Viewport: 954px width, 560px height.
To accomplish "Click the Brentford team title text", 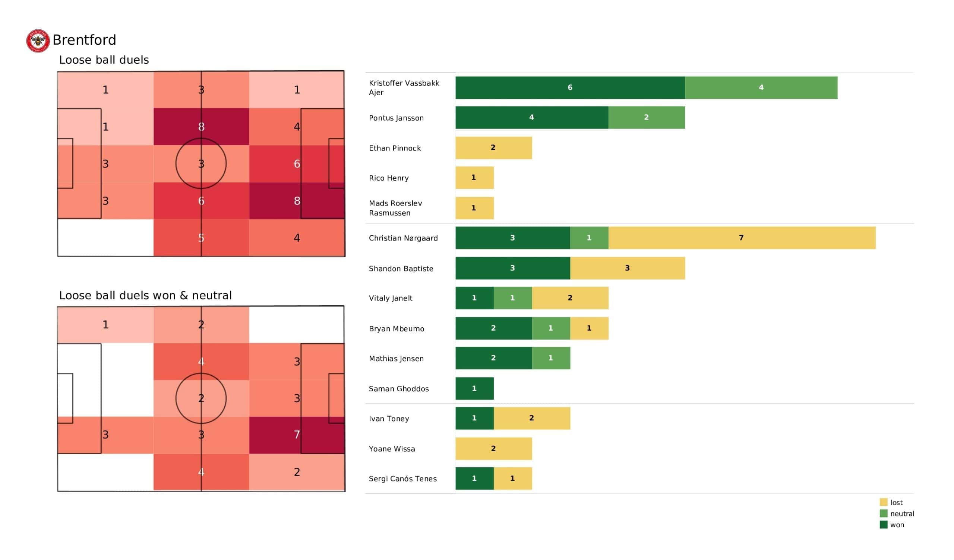I will click(x=84, y=40).
